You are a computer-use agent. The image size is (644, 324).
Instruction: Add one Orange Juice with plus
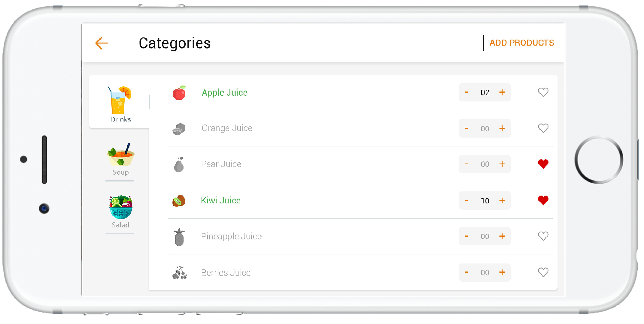tap(502, 128)
